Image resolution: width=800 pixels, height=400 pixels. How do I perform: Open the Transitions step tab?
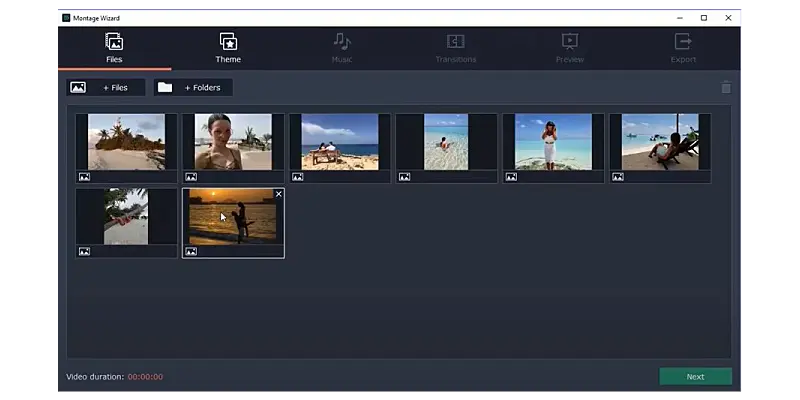(x=456, y=48)
